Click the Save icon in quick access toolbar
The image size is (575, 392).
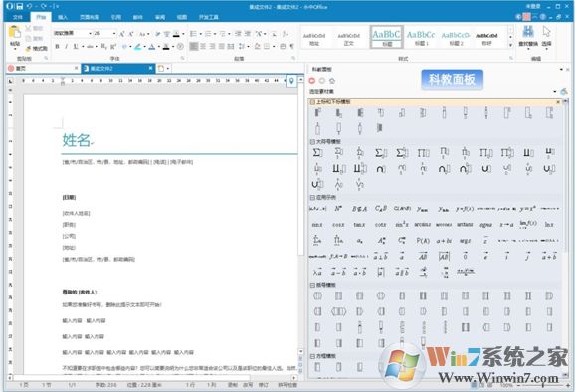click(20, 6)
